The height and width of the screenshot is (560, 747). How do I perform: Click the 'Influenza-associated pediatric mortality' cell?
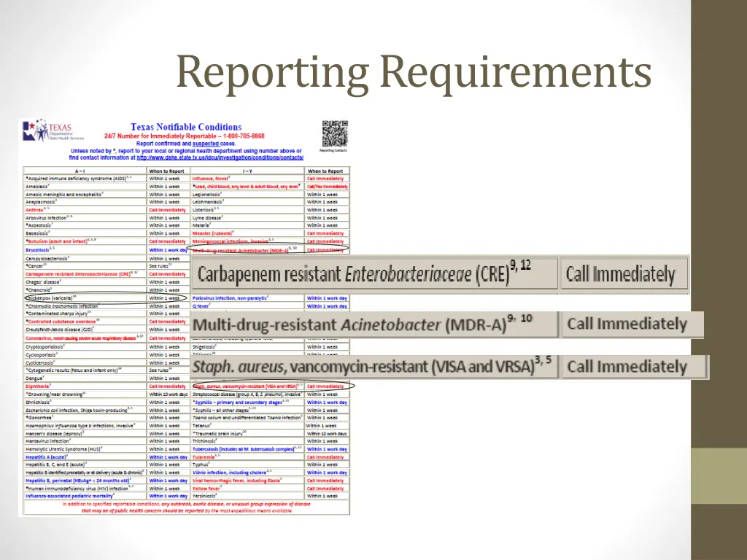85,496
